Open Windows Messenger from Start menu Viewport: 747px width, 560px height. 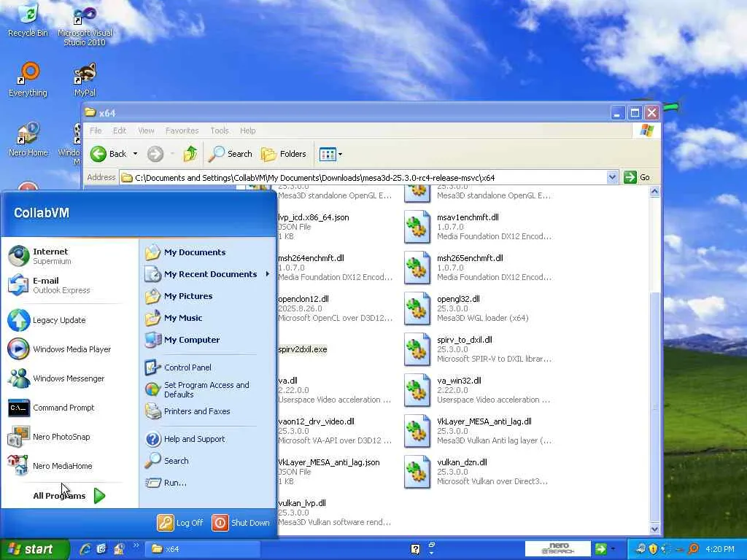tap(69, 378)
